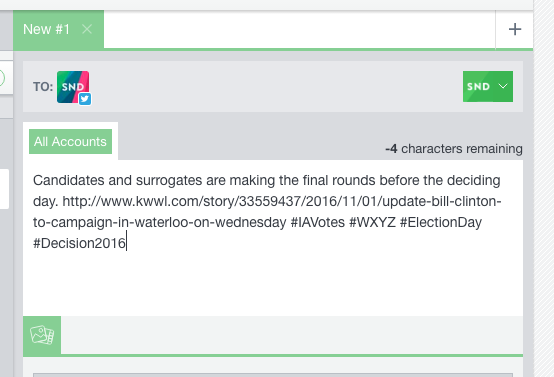Click the SND account avatar in TO field
This screenshot has height=377, width=554.
(73, 87)
